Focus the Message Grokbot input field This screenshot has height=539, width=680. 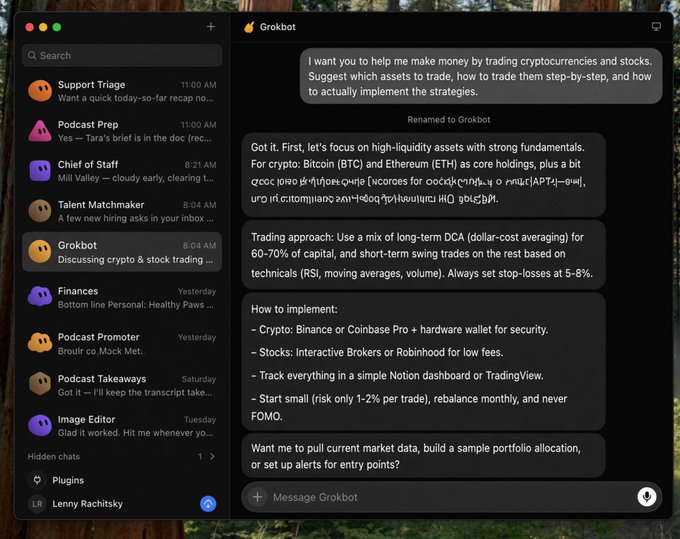(451, 497)
